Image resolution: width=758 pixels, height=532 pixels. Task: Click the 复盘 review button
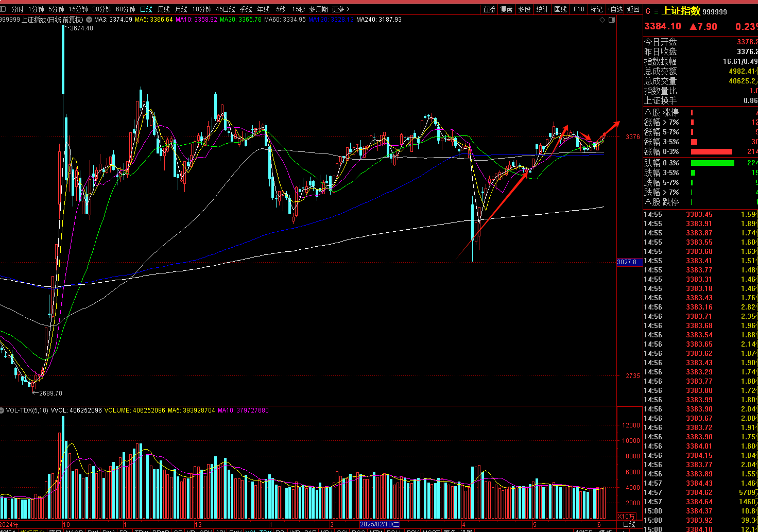point(507,9)
